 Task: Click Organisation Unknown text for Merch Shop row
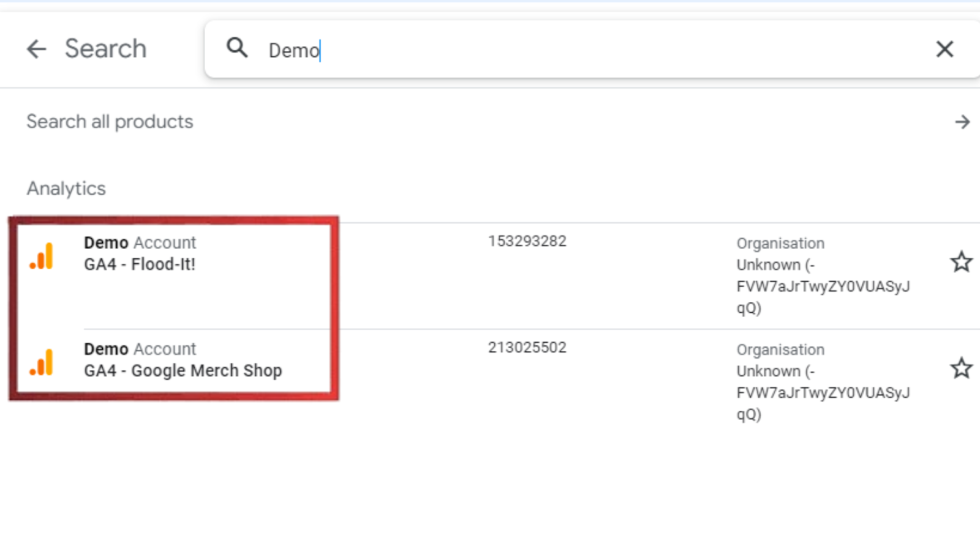(x=823, y=382)
